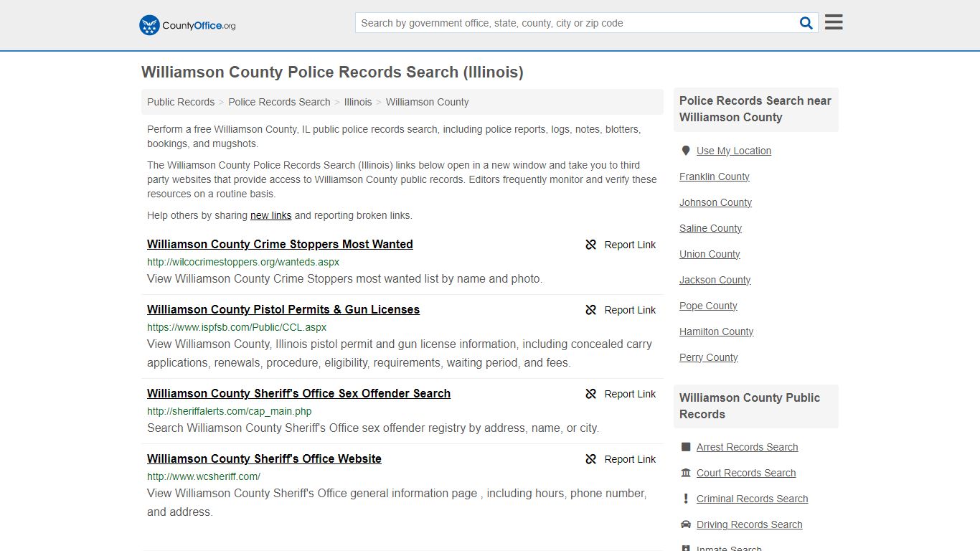Click Use My Location link
The image size is (980, 551).
(x=734, y=151)
